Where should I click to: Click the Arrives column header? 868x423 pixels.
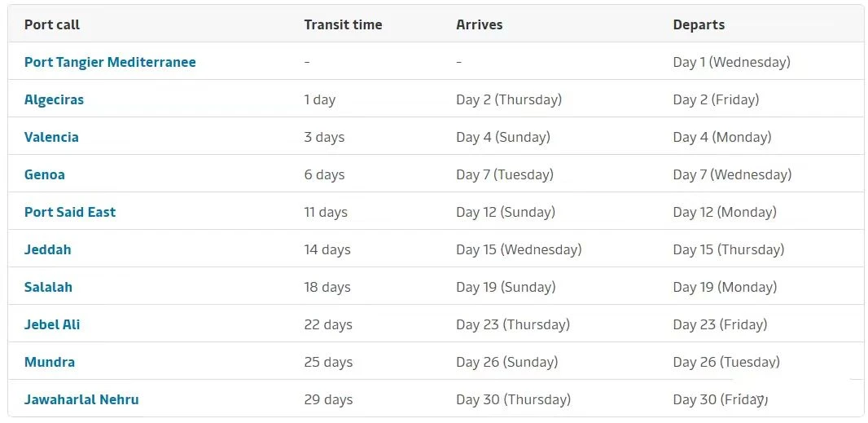(x=480, y=25)
